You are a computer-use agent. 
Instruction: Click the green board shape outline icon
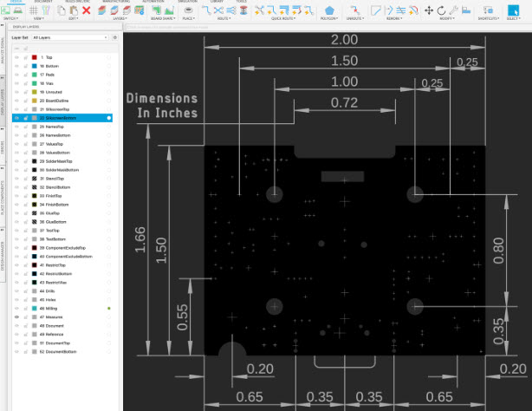click(156, 10)
